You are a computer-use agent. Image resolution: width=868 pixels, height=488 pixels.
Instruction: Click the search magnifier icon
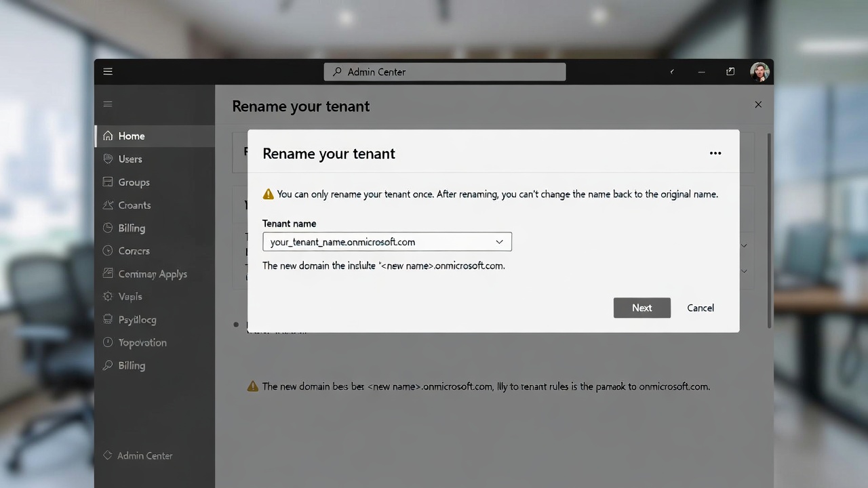[x=337, y=72]
